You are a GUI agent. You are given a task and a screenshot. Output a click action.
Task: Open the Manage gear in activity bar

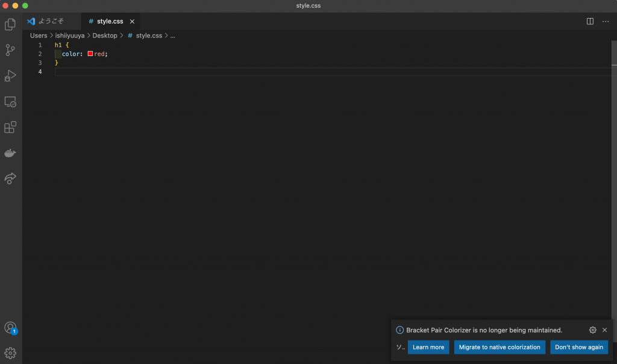[10, 353]
